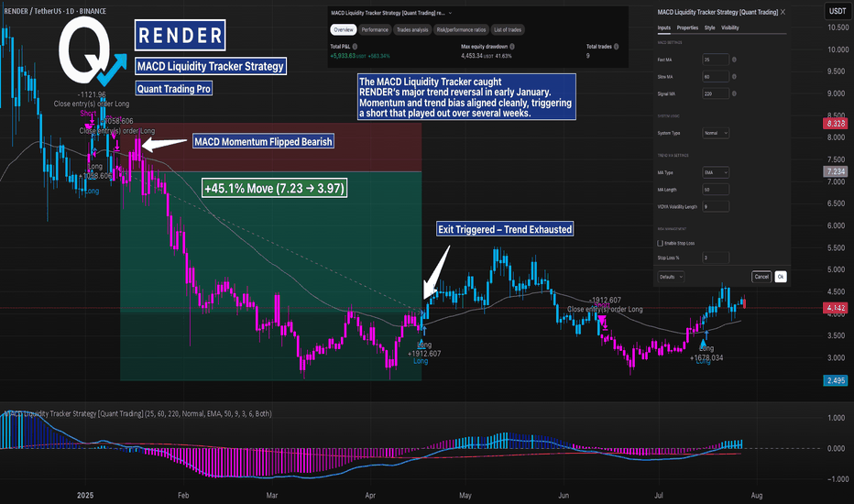
Task: Click the VIDYA Volatility Length input field
Action: point(716,206)
